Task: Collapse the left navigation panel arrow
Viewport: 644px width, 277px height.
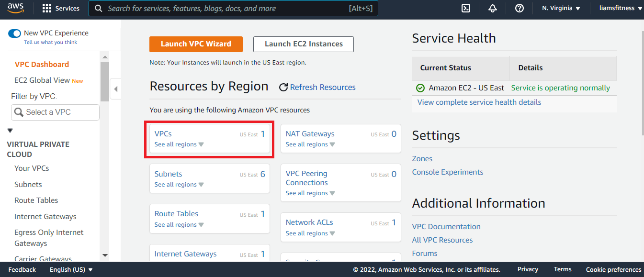Action: (115, 89)
